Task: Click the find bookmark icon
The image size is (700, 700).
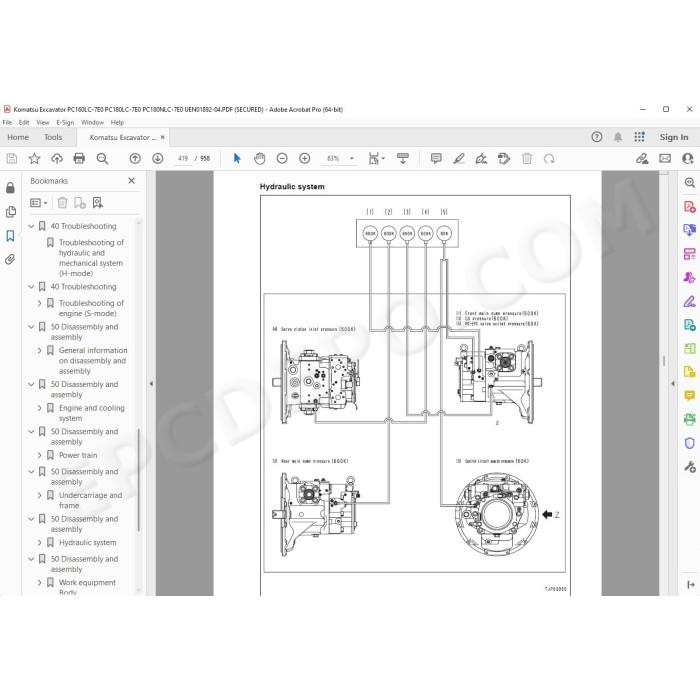Action: coord(97,203)
